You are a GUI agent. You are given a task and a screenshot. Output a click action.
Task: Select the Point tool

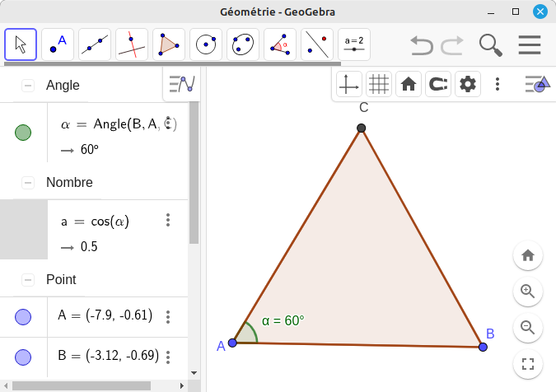click(x=58, y=44)
